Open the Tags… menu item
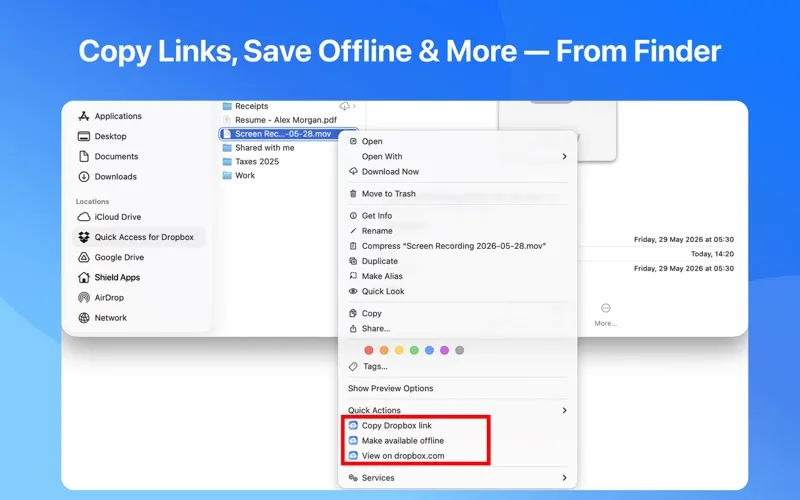Viewport: 800px width, 500px height. pos(458,366)
